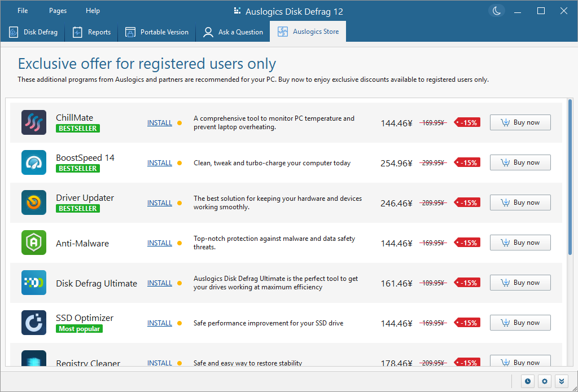Click the Registry Cleaner product name
The height and width of the screenshot is (392, 578).
tap(88, 363)
